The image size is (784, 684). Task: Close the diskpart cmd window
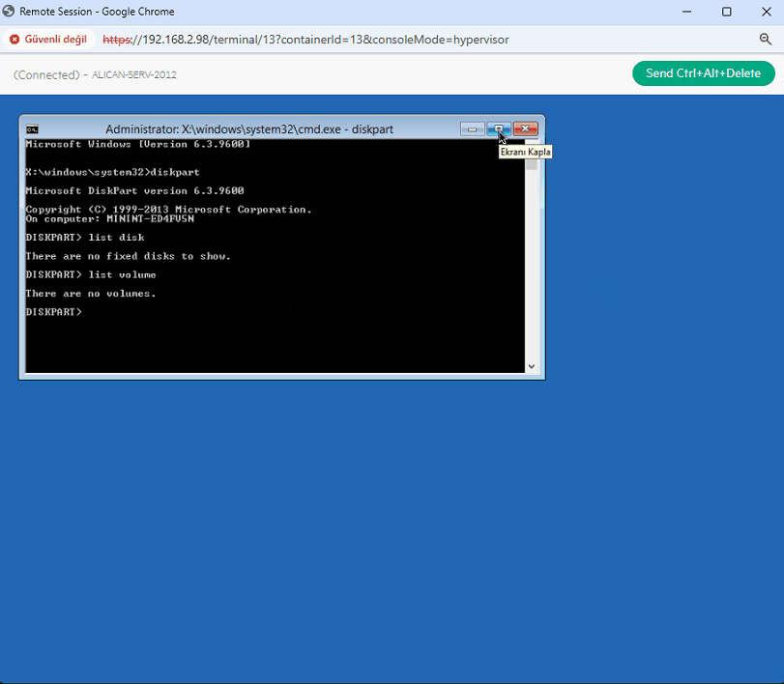(x=526, y=128)
